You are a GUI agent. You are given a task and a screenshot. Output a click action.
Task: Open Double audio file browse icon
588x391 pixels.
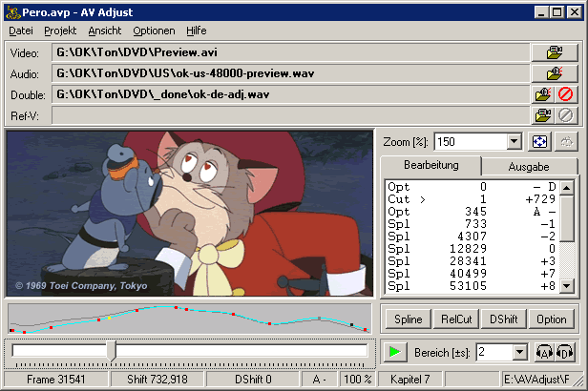[x=543, y=94]
